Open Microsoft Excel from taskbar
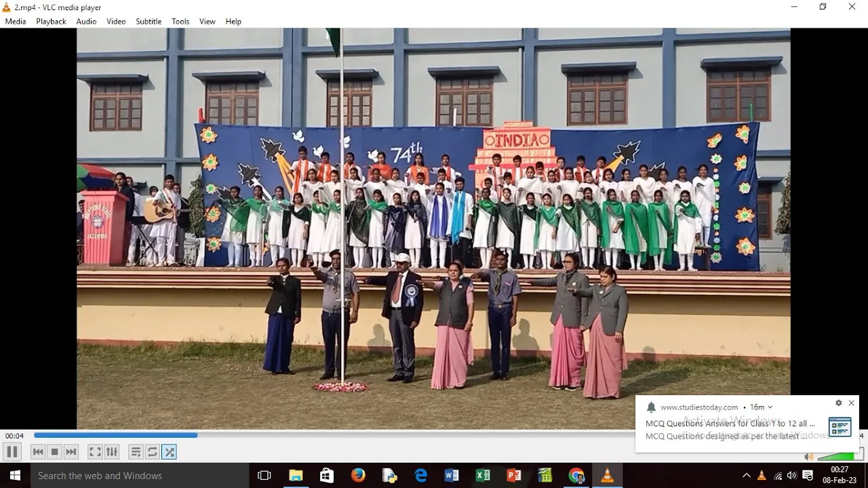Screen dimensions: 868x488 point(483,476)
